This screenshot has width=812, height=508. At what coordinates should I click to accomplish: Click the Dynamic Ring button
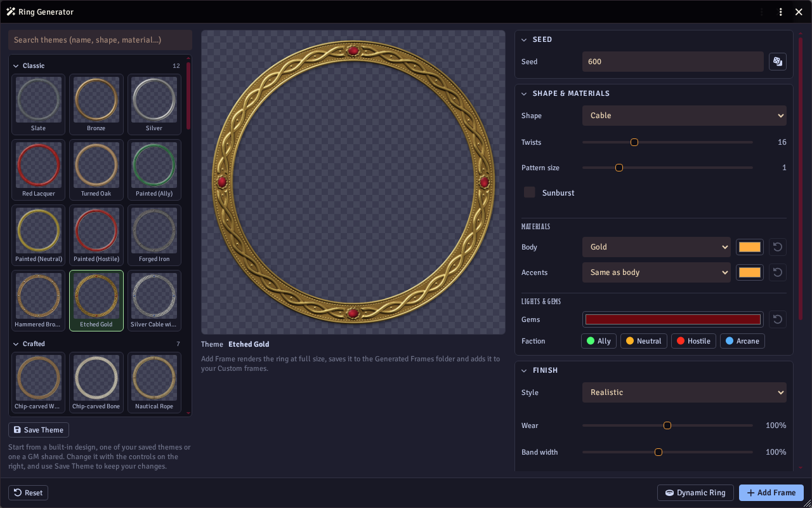pos(695,493)
